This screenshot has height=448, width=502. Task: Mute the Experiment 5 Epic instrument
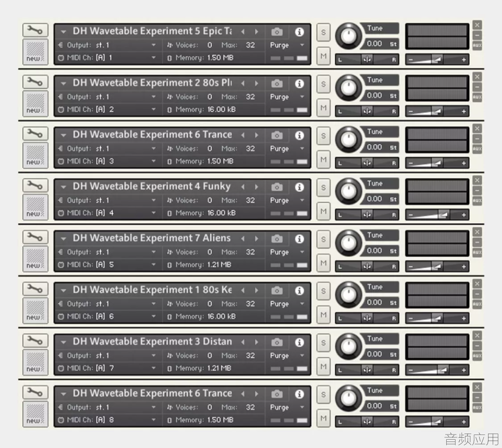(x=324, y=56)
